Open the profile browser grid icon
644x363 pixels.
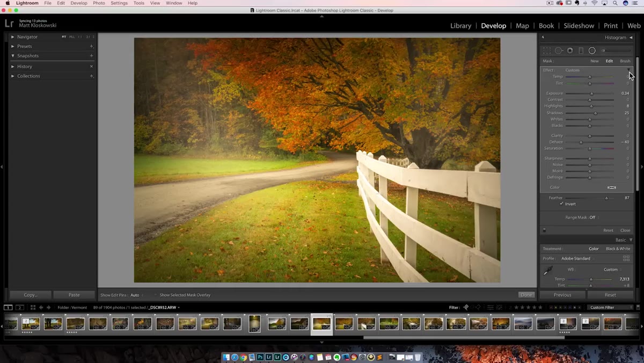626,258
